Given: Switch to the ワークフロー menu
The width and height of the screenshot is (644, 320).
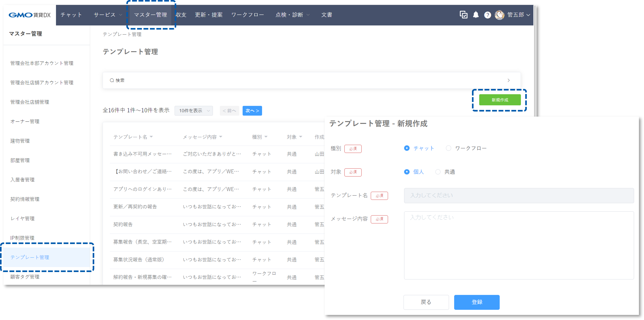Looking at the screenshot, I should point(248,15).
